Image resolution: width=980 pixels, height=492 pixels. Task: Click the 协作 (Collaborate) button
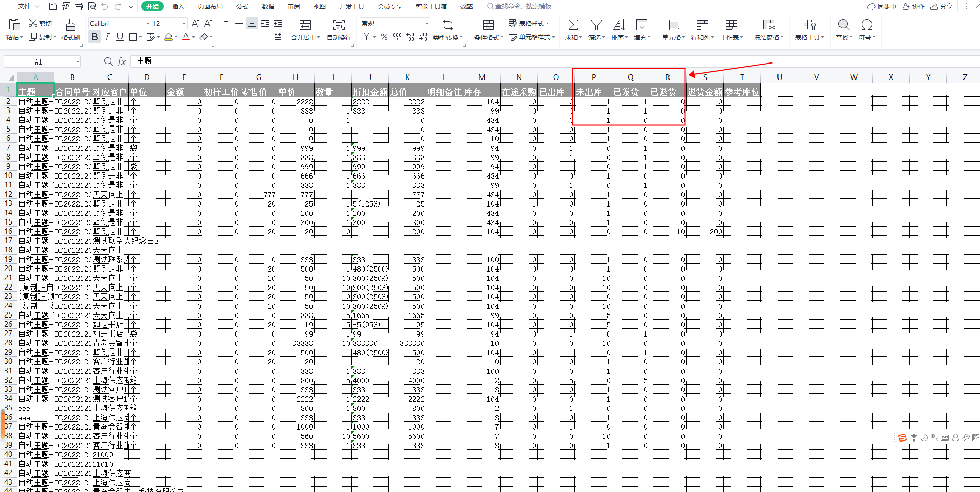pos(913,6)
